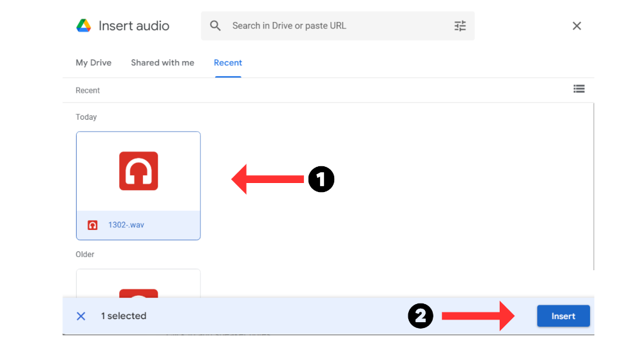Close the Insert audio dialog
The height and width of the screenshot is (337, 644).
(576, 26)
